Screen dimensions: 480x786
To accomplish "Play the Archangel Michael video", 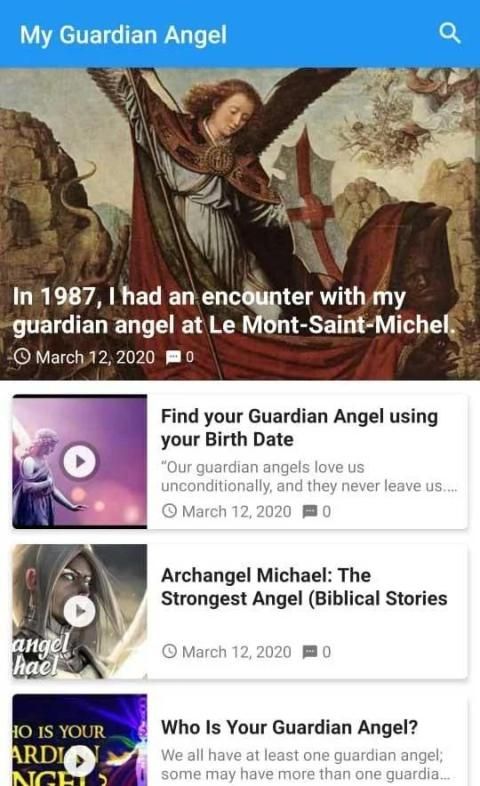I will pyautogui.click(x=79, y=611).
